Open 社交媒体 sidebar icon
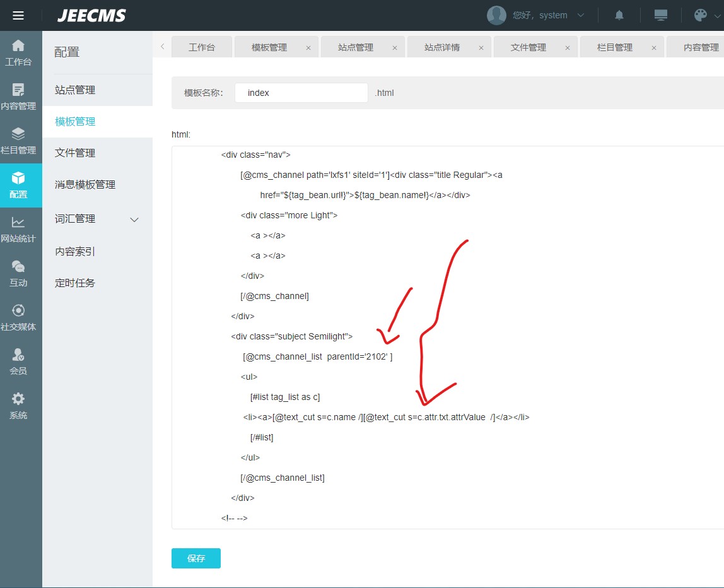Screen dimensions: 724x588 click(18, 318)
